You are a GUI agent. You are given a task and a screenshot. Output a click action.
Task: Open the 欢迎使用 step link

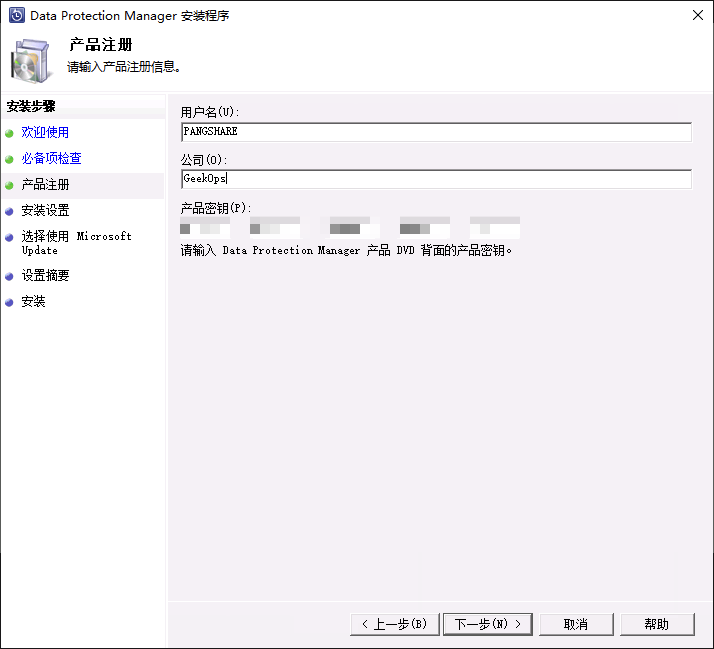(45, 133)
